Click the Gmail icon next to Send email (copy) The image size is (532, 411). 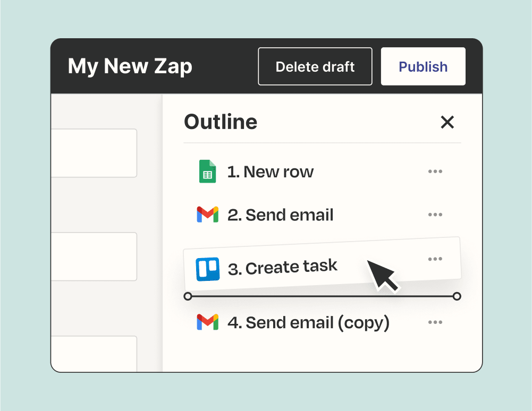(x=207, y=322)
